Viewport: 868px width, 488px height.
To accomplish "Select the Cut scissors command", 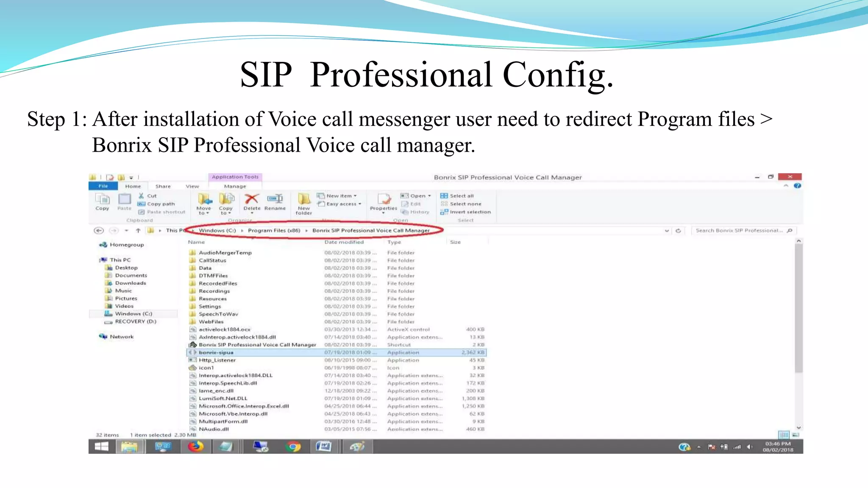I will 147,196.
